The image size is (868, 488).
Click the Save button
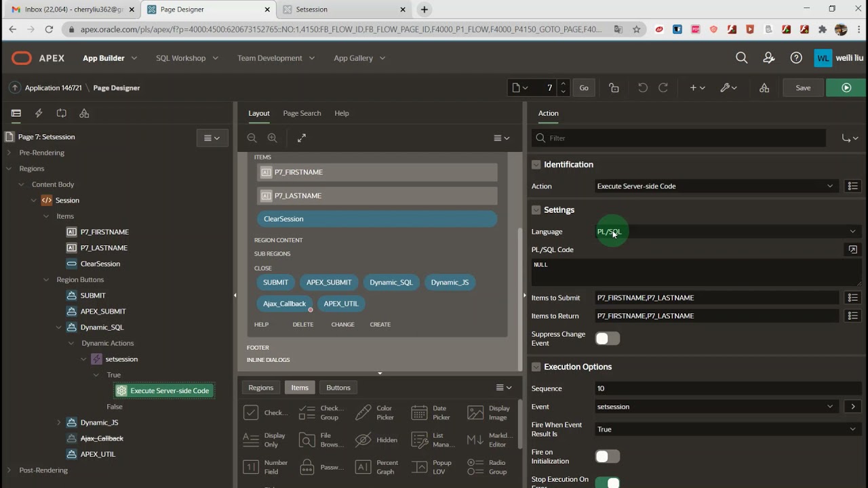tap(803, 87)
